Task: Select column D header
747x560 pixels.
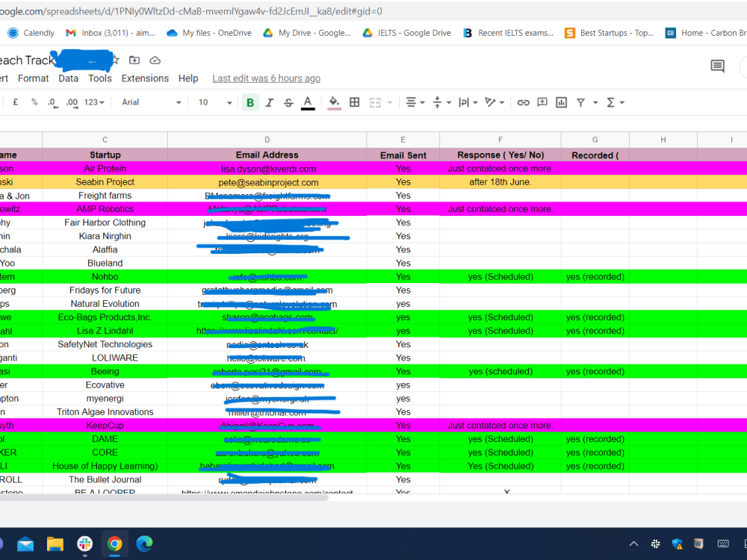Action: click(x=267, y=140)
